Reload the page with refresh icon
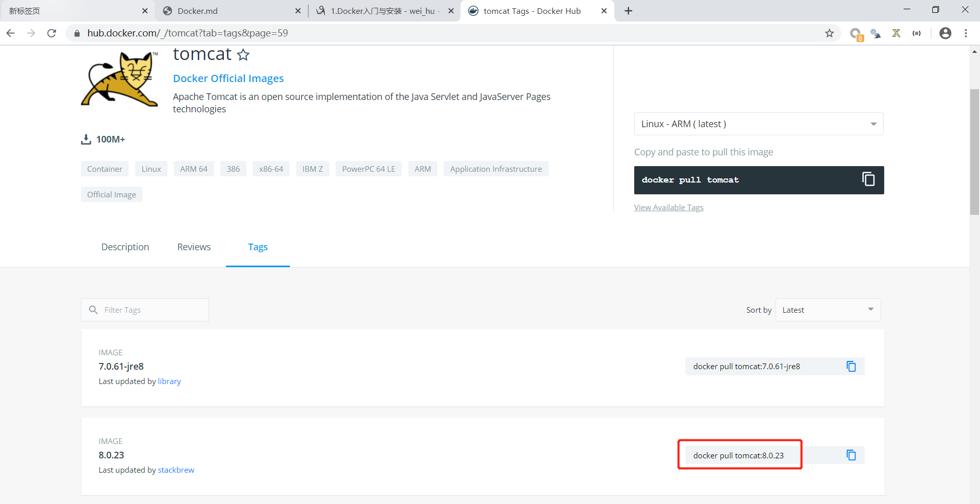Viewport: 980px width, 504px height. [x=52, y=33]
